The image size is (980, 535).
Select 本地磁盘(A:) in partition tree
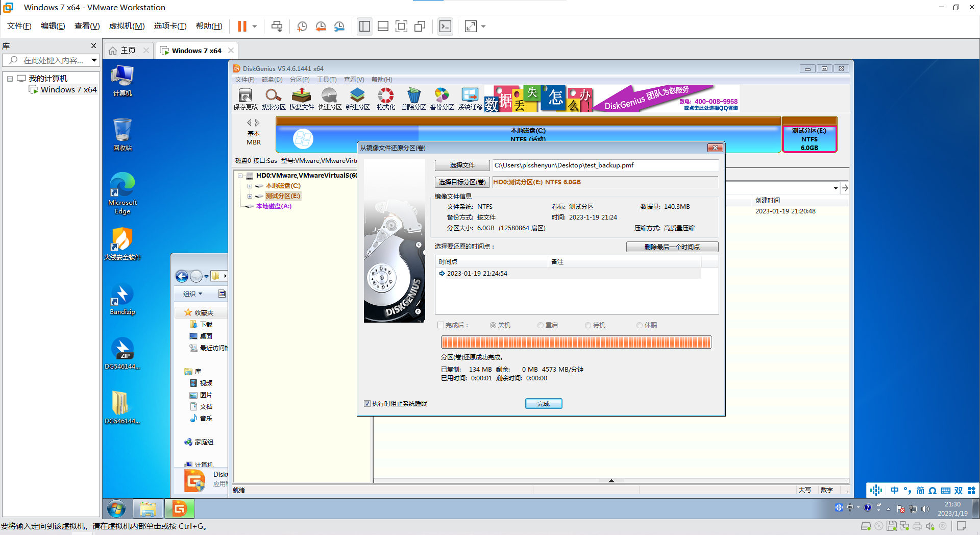tap(274, 206)
